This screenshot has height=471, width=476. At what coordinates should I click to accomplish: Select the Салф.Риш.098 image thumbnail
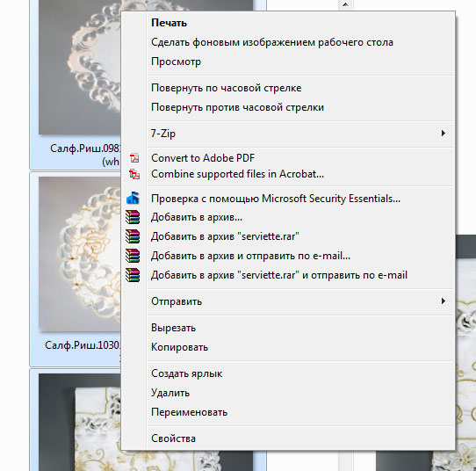(x=80, y=67)
